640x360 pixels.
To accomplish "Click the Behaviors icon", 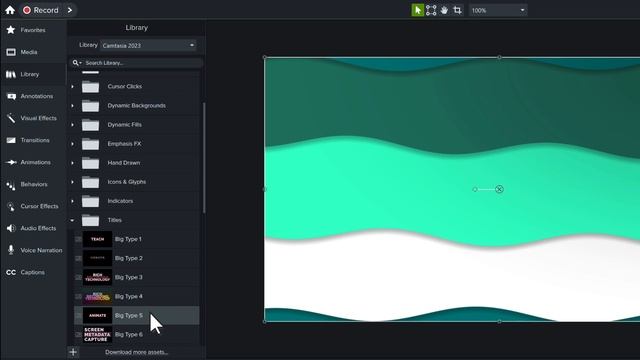I will pyautogui.click(x=11, y=186).
